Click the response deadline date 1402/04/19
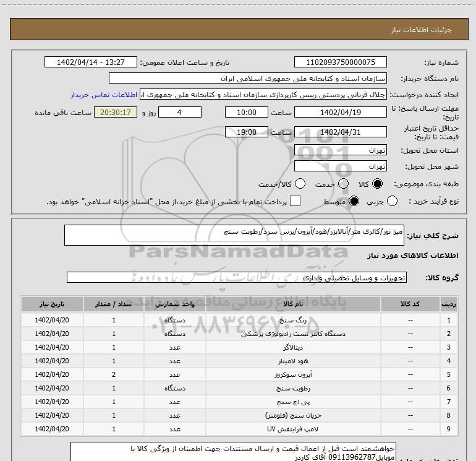The width and height of the screenshot is (476, 461). pyautogui.click(x=340, y=112)
